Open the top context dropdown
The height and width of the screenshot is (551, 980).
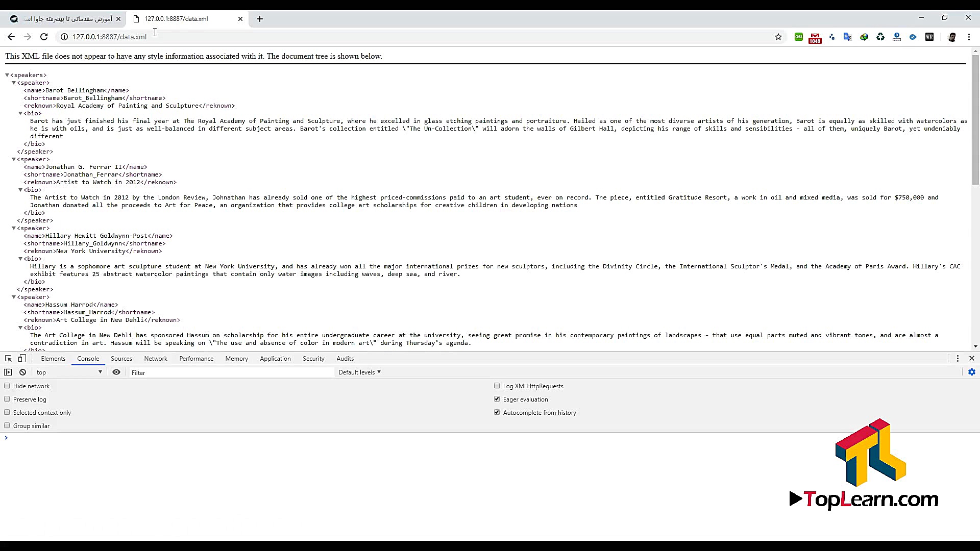pyautogui.click(x=69, y=372)
